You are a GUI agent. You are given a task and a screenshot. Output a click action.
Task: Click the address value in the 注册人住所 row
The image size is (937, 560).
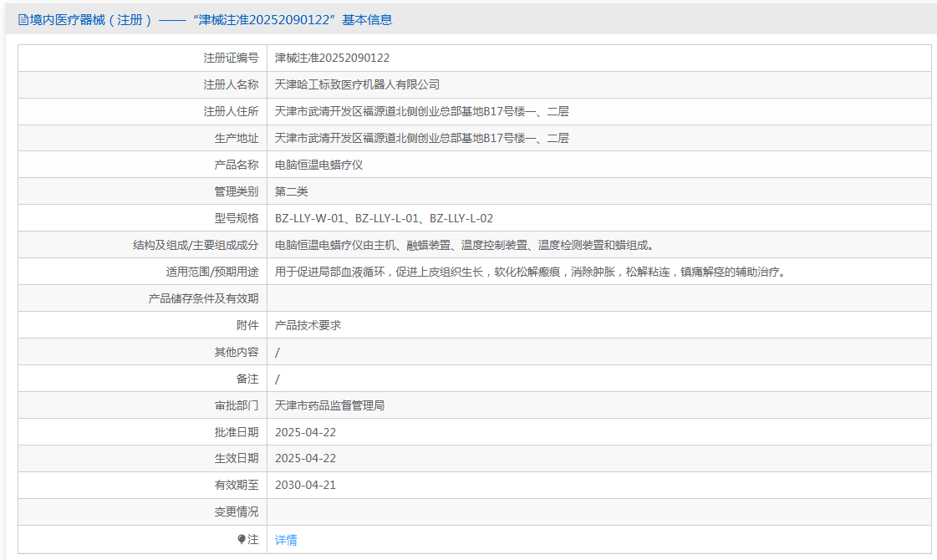click(x=421, y=112)
